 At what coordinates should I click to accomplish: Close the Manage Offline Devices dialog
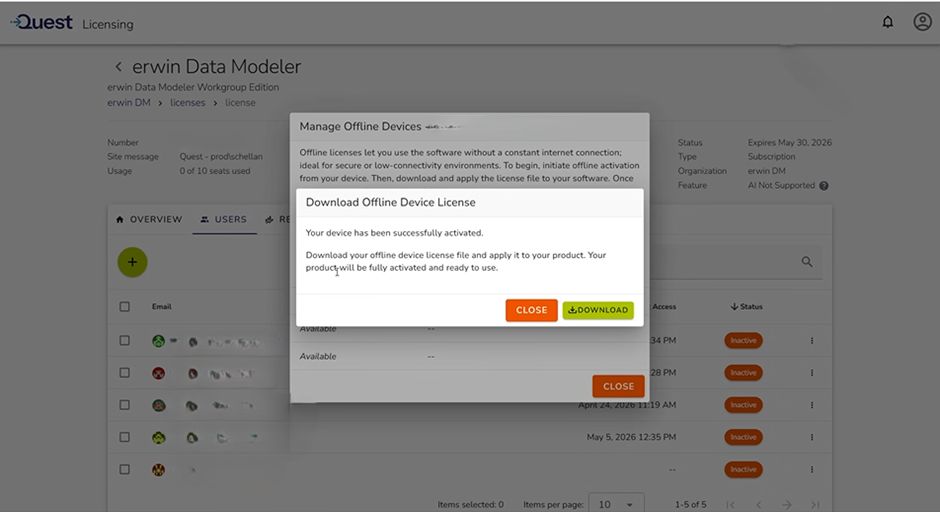(618, 386)
